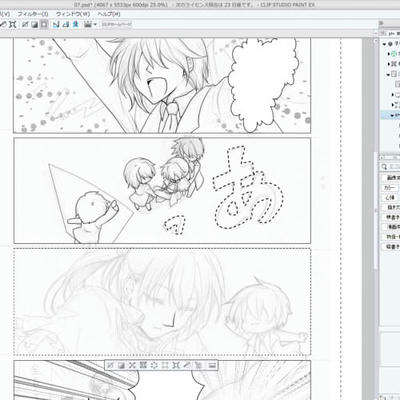Toggle Snap to Special Ruler in command bar

(x=66, y=24)
